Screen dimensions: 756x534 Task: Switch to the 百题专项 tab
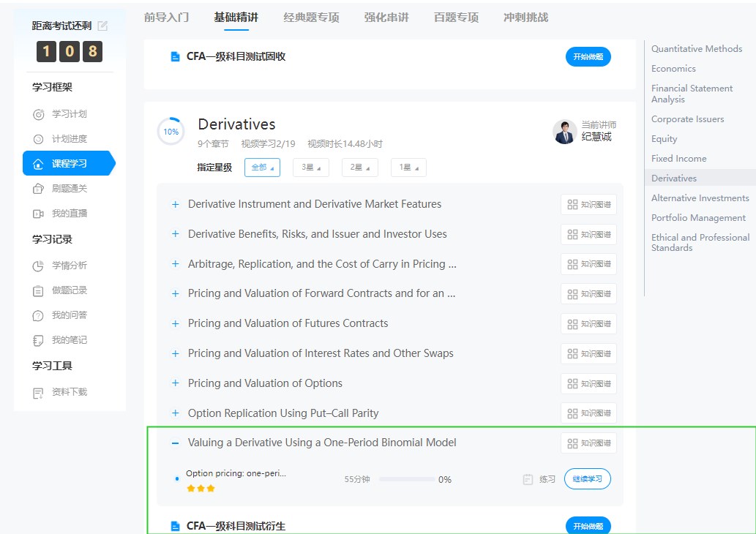(456, 18)
